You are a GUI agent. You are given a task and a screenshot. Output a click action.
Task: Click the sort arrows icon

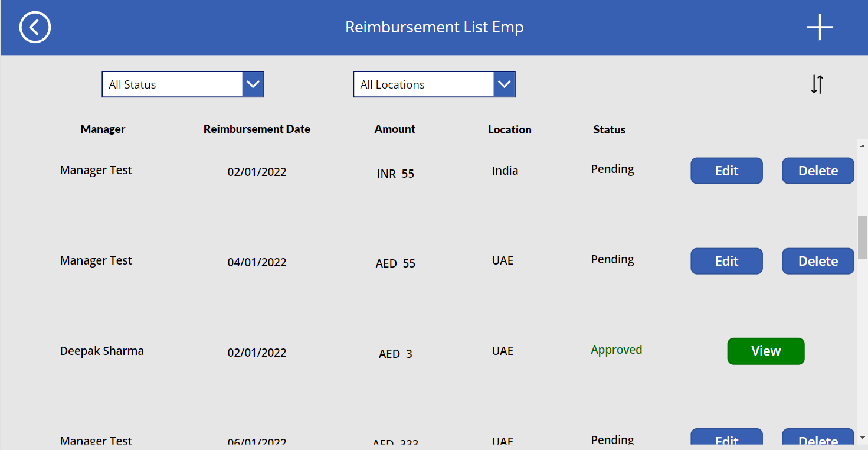pos(817,84)
